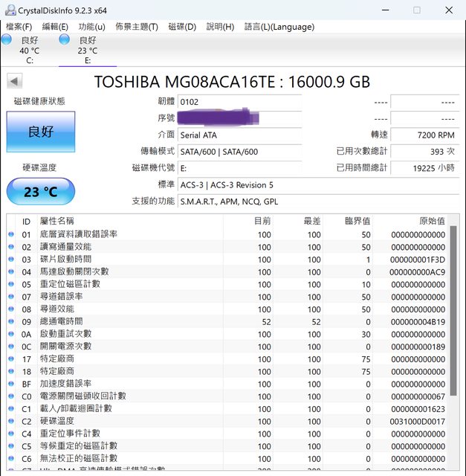The image size is (466, 476).
Task: Select the E: drive tab at 23 °C
Action: tap(88, 50)
